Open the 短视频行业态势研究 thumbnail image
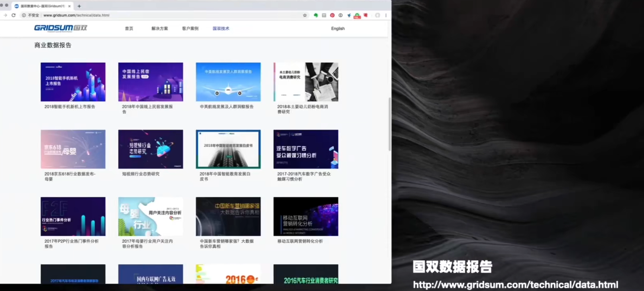Screen dimensions: 644x291 point(151,149)
